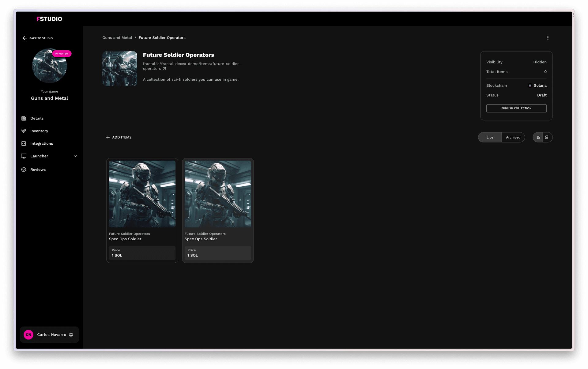Viewport: 588px width, 369px height.
Task: Open the second Spec Ops Soldier card image
Action: [218, 194]
